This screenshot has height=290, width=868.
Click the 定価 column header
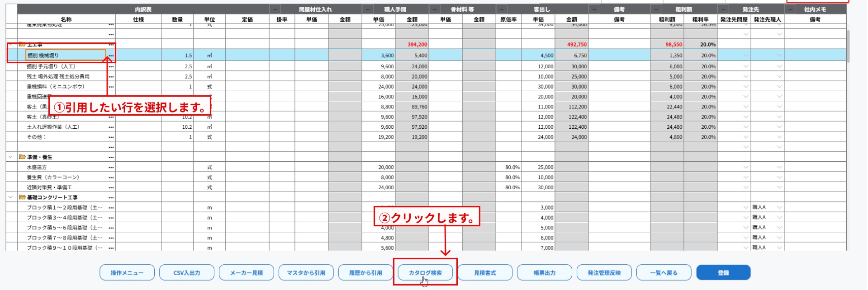(x=247, y=19)
